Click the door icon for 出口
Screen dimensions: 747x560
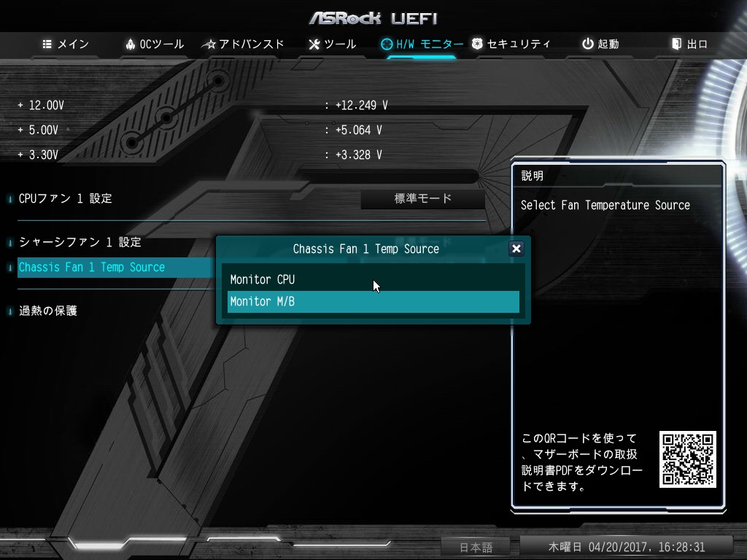coord(676,44)
